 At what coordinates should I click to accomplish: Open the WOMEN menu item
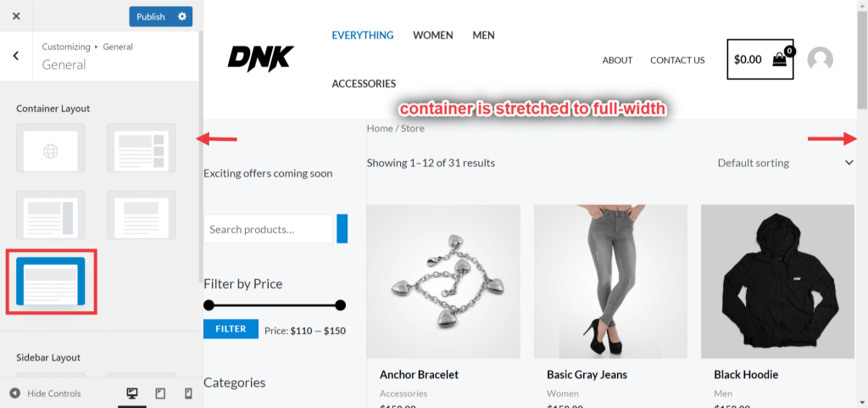click(433, 36)
